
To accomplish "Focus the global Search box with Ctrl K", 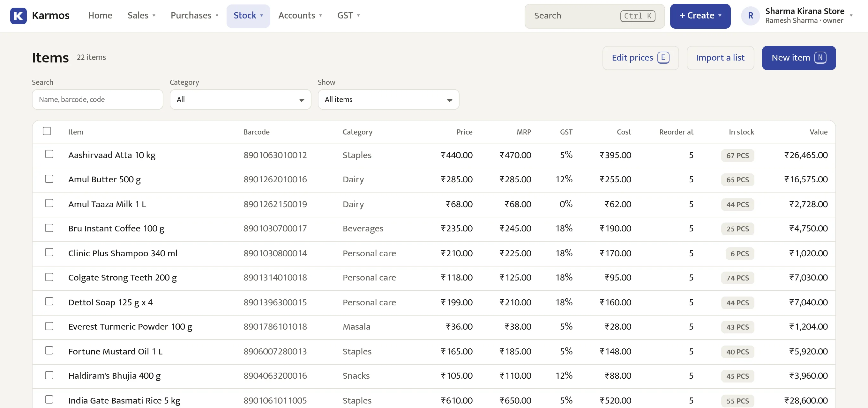I will 595,16.
